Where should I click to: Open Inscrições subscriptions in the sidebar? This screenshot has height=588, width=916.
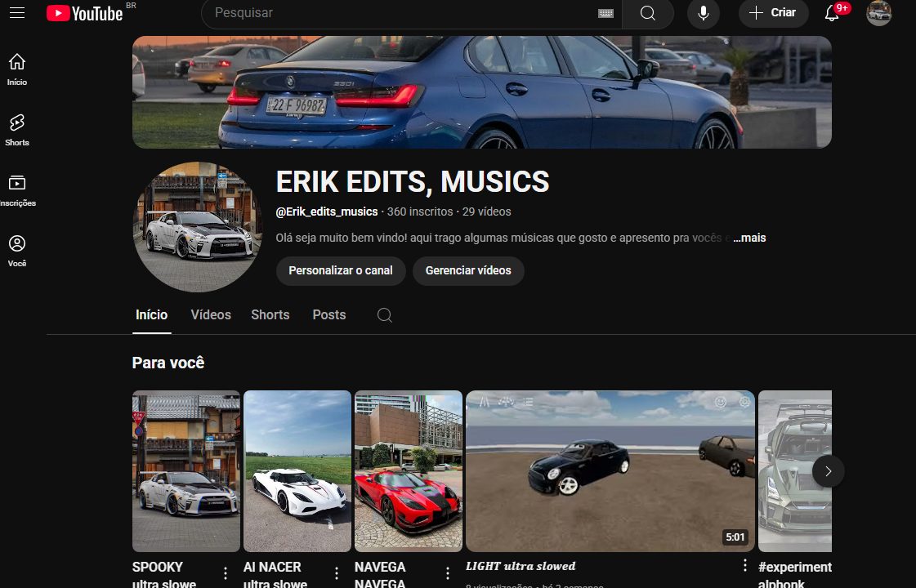click(x=17, y=190)
